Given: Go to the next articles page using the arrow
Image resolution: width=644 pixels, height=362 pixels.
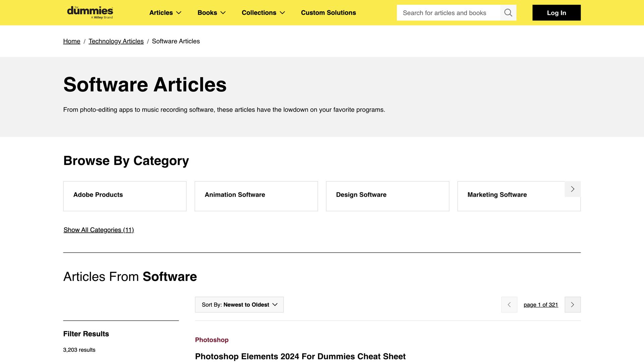Looking at the screenshot, I should pos(573,305).
